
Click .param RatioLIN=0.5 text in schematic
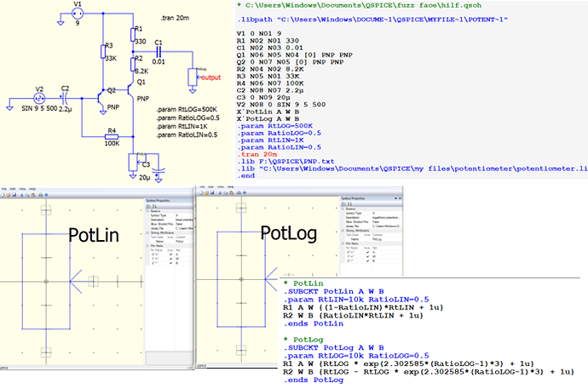click(x=187, y=134)
